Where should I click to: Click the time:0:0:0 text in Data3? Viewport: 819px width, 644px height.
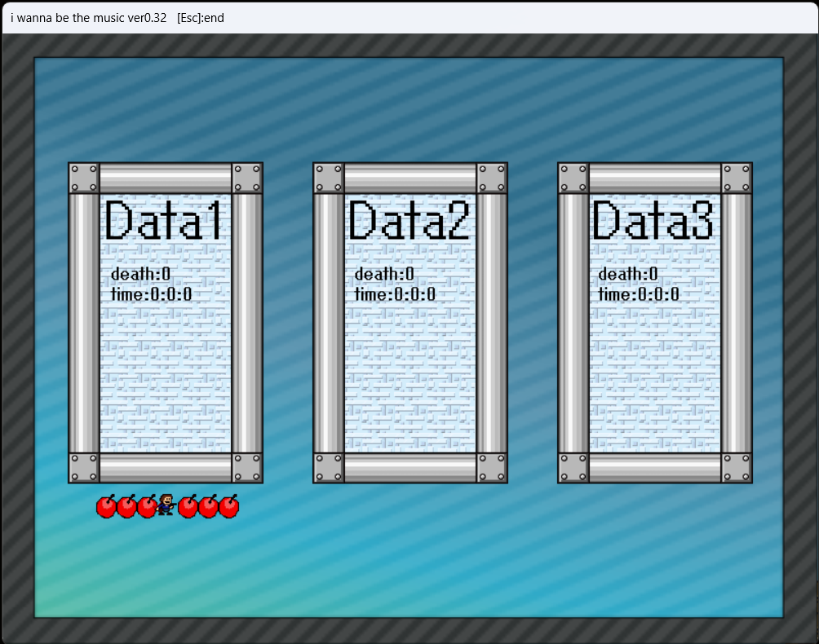(x=639, y=294)
